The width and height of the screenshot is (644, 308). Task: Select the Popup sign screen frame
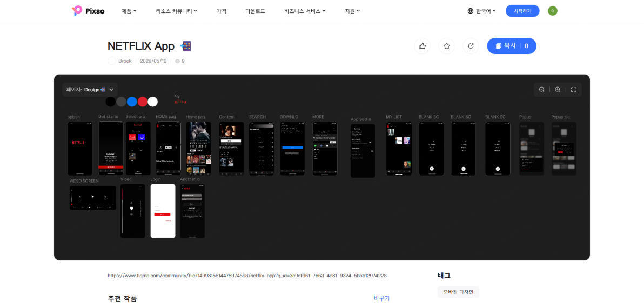(x=564, y=149)
